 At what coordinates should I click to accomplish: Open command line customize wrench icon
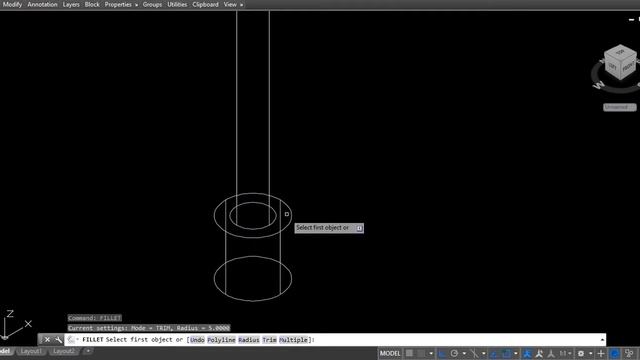[58, 340]
